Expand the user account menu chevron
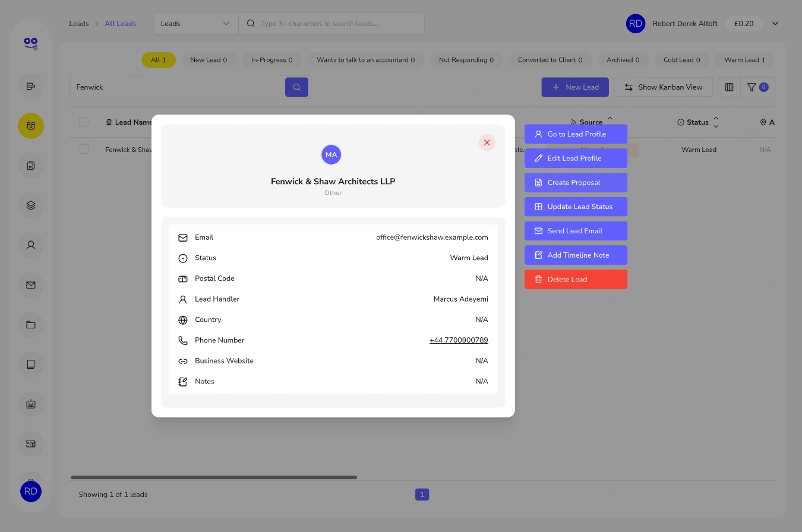 [775, 24]
